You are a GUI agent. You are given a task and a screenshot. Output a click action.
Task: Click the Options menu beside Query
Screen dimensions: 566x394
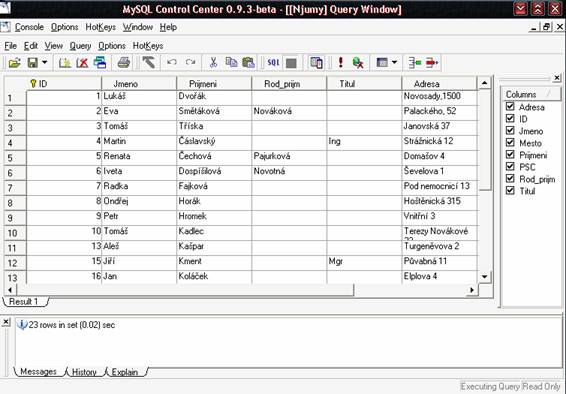112,46
